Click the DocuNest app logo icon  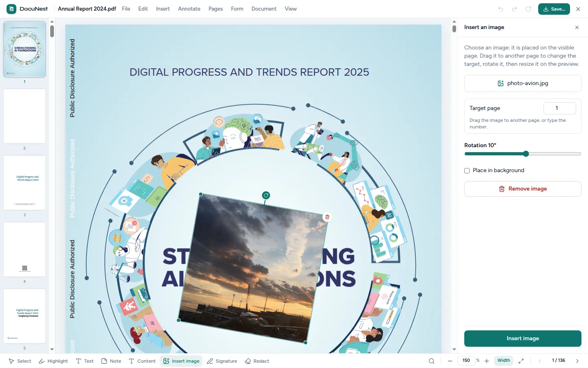click(x=11, y=9)
